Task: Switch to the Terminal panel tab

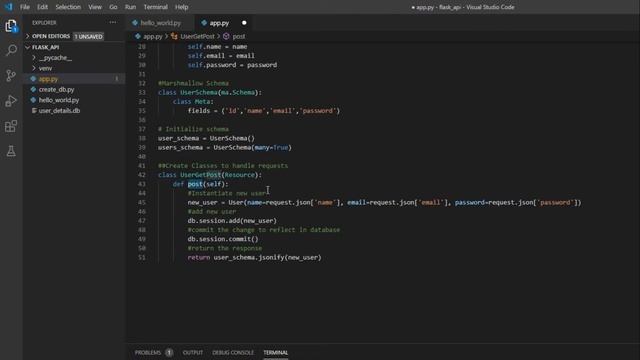Action: coord(276,353)
